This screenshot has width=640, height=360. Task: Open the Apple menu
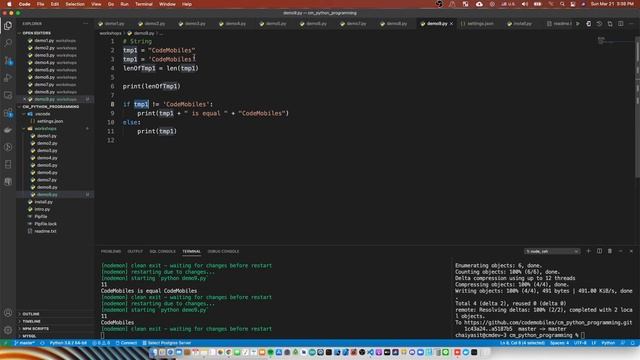coord(9,4)
